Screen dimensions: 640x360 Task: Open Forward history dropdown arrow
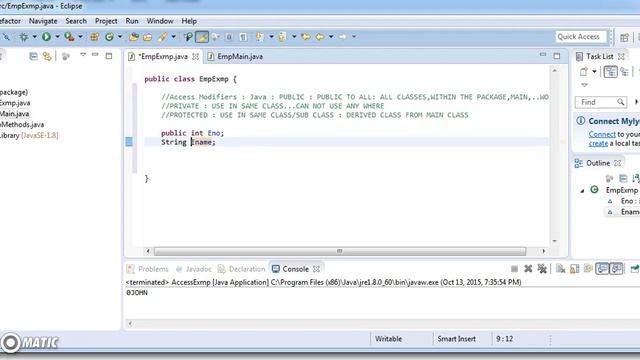click(354, 37)
